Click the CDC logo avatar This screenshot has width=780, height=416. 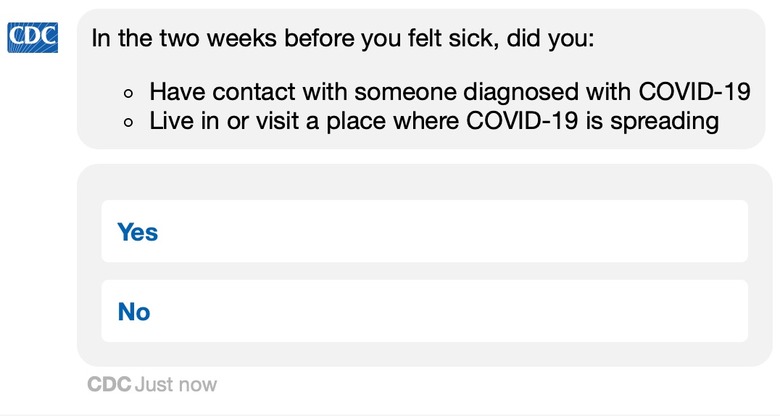pos(32,38)
